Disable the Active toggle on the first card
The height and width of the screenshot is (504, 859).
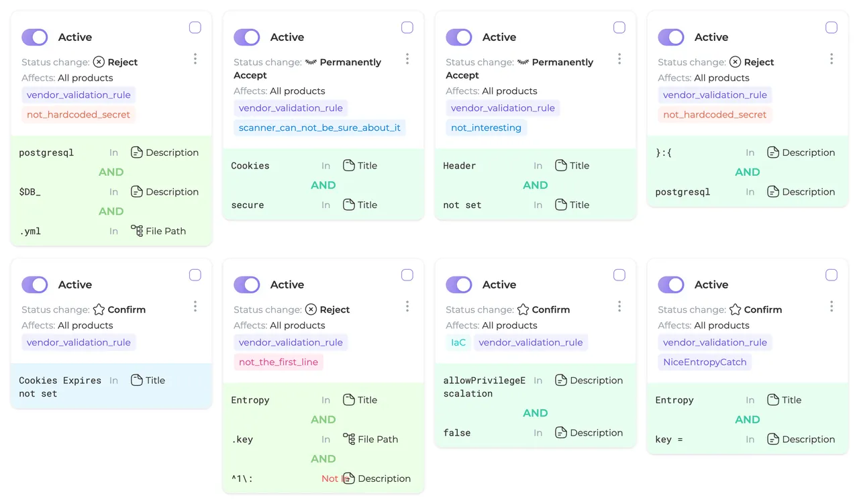(34, 37)
